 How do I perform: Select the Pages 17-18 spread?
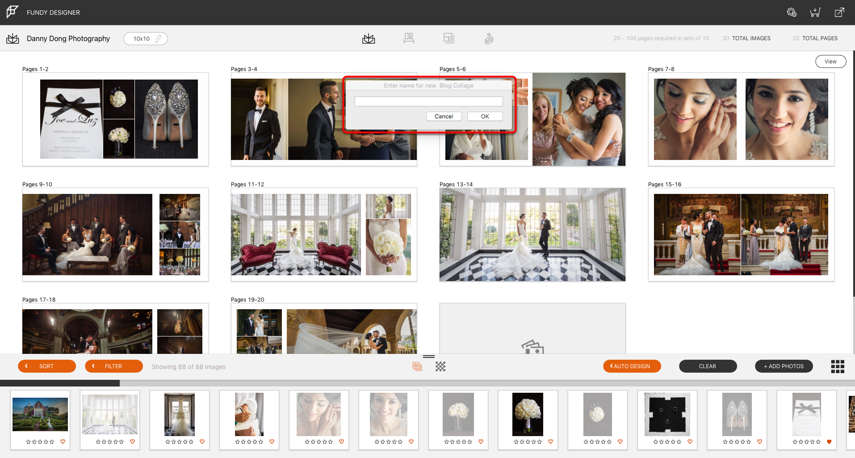(x=115, y=328)
